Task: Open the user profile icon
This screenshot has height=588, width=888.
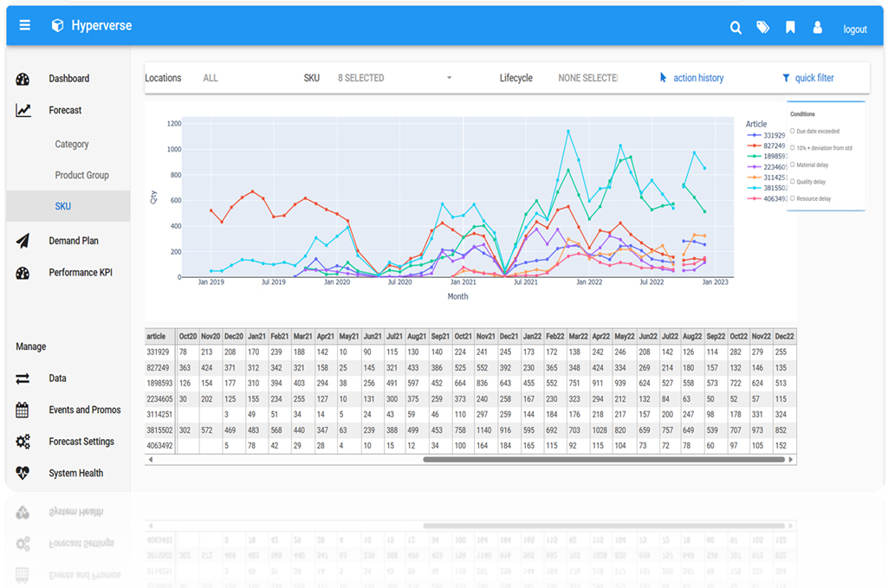Action: click(817, 27)
